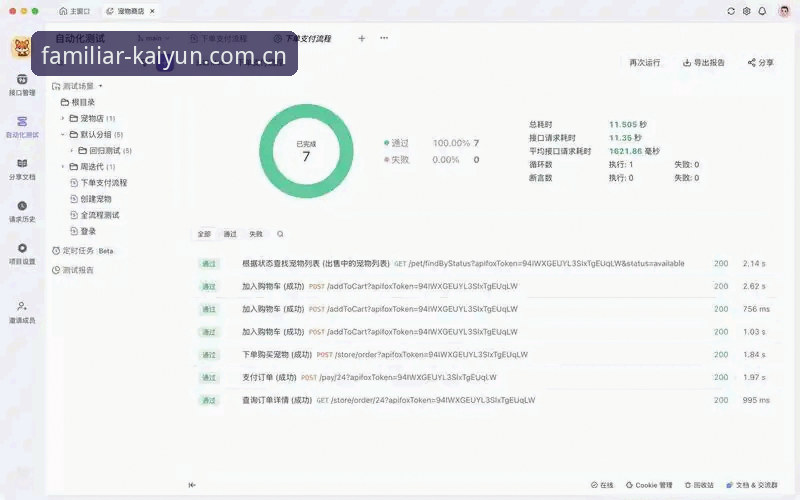
Task: Expand the 周迭代 folder
Action: 63,167
